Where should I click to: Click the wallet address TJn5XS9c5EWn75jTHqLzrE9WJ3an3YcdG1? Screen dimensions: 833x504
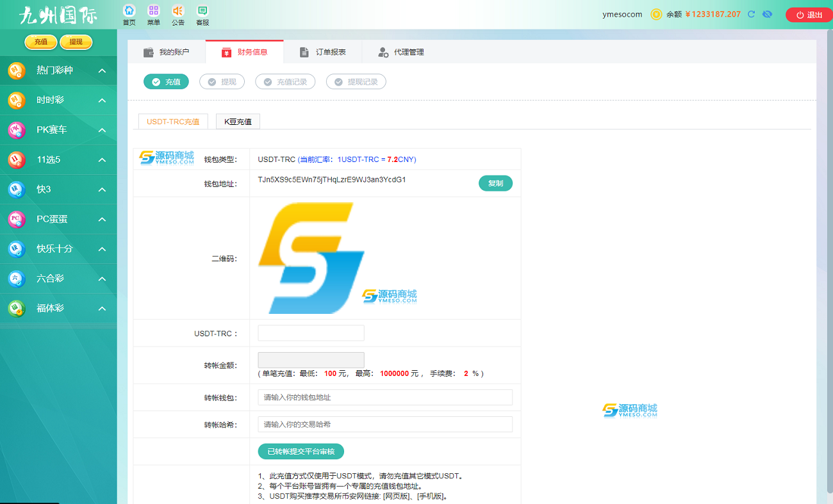click(x=332, y=179)
